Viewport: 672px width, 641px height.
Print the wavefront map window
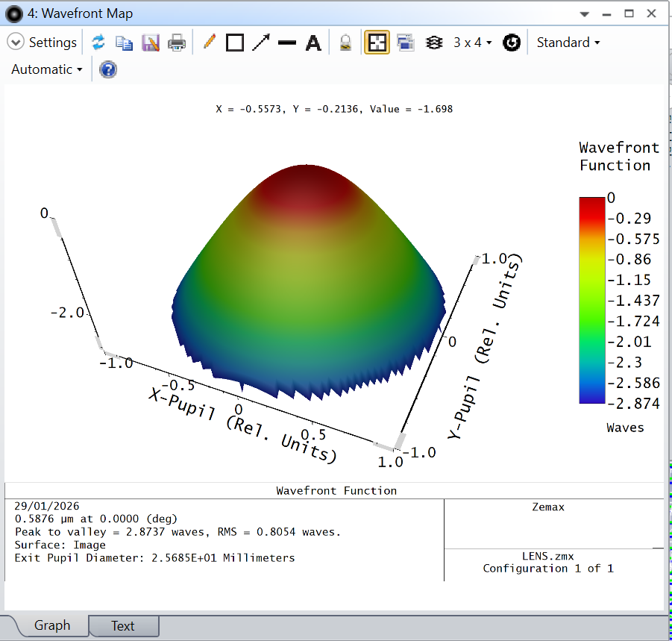point(177,43)
